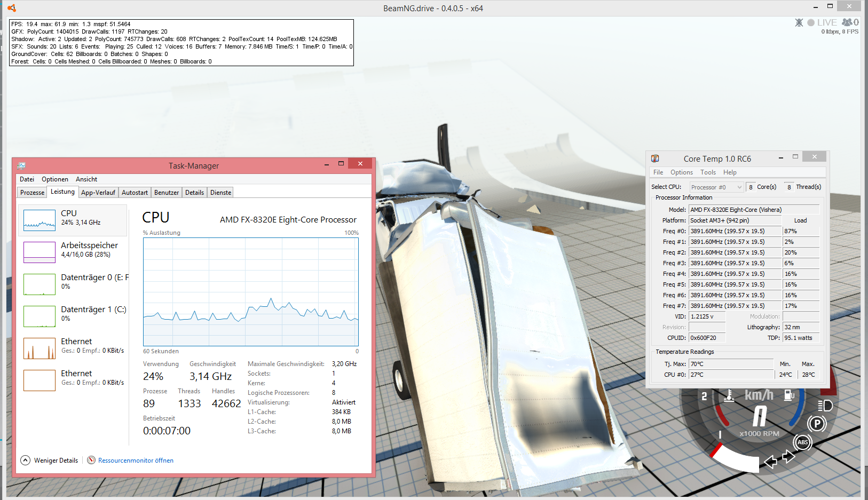The height and width of the screenshot is (500, 868).
Task: Maximize the Task-Manager window
Action: (341, 164)
